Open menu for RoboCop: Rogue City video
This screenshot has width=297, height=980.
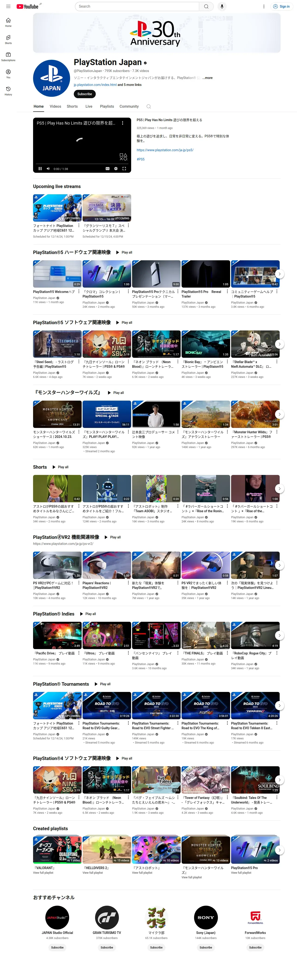click(277, 653)
